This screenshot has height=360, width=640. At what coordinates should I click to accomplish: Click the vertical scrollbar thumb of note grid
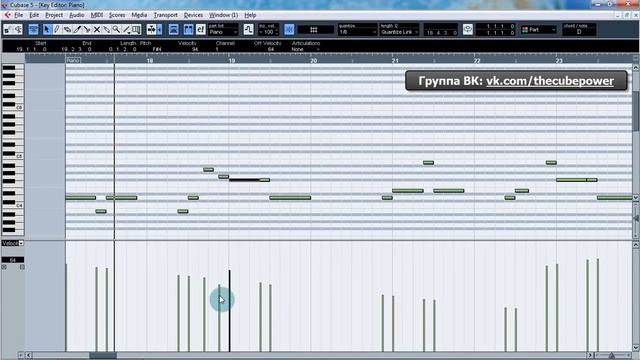click(x=636, y=111)
